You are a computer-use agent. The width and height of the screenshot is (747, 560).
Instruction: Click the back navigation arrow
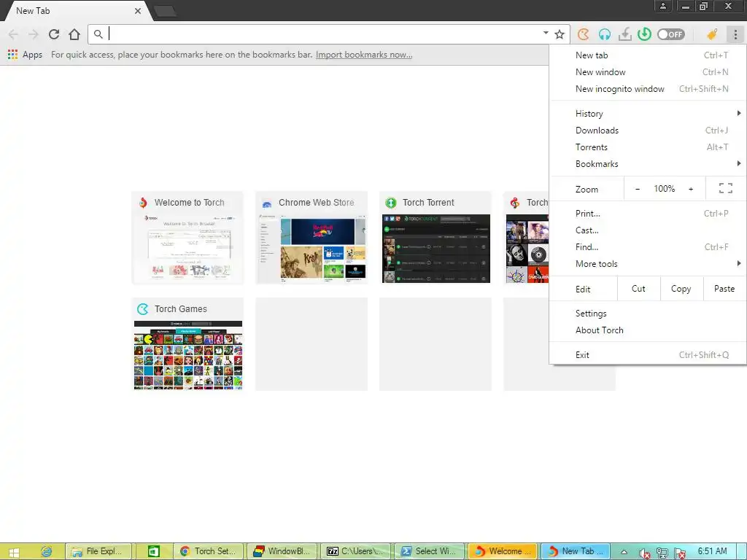pyautogui.click(x=13, y=34)
